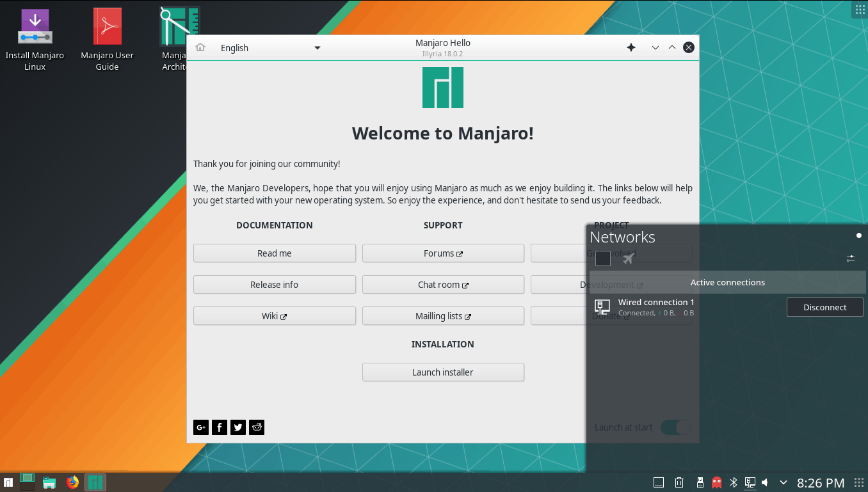Select the Wired connection 1 entry
This screenshot has height=492, width=868.
click(x=656, y=306)
